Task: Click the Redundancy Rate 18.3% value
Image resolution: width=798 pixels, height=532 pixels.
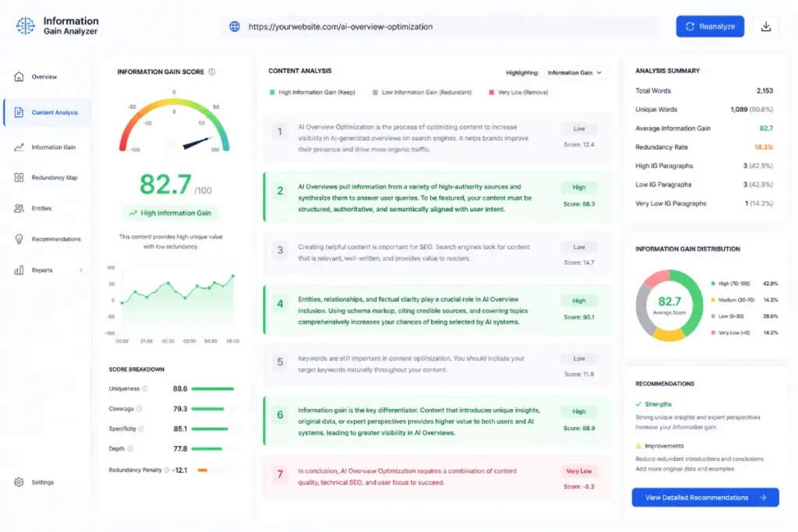Action: pyautogui.click(x=764, y=147)
